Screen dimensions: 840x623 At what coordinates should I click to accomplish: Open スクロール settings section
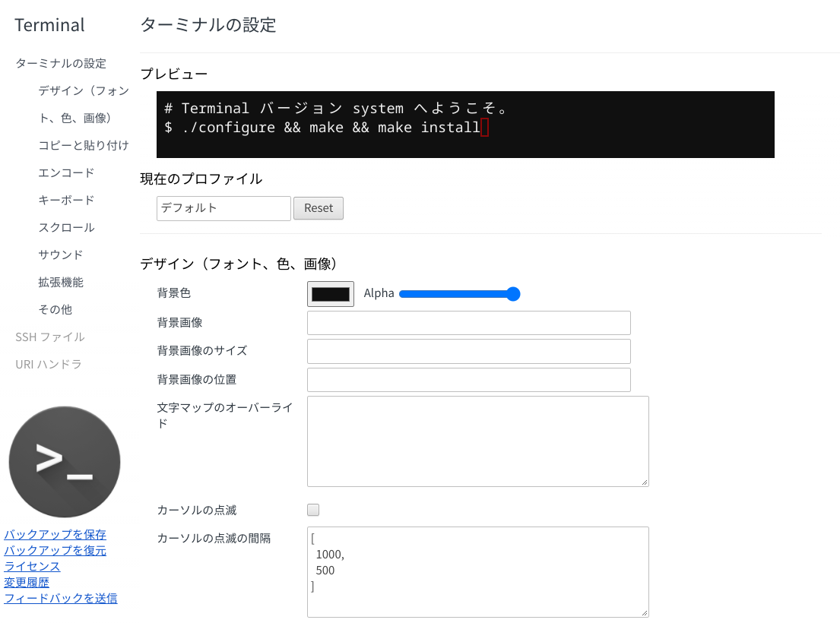tap(66, 227)
